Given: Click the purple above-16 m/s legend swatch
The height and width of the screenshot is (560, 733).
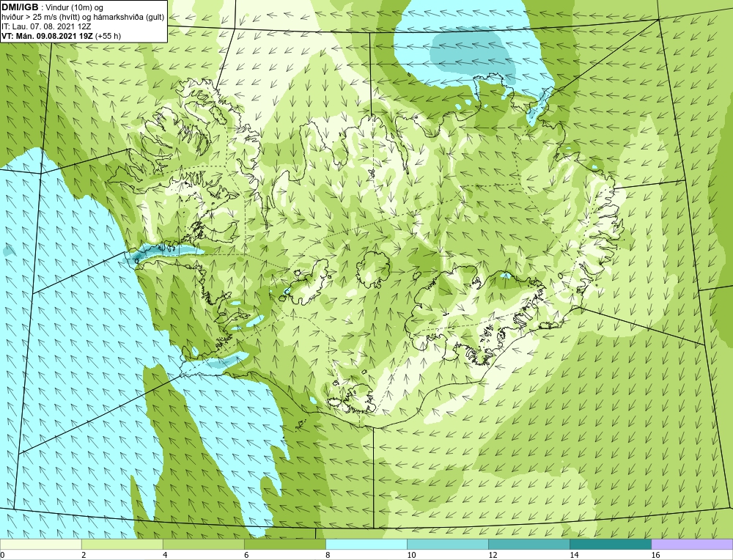Looking at the screenshot, I should pyautogui.click(x=692, y=544).
